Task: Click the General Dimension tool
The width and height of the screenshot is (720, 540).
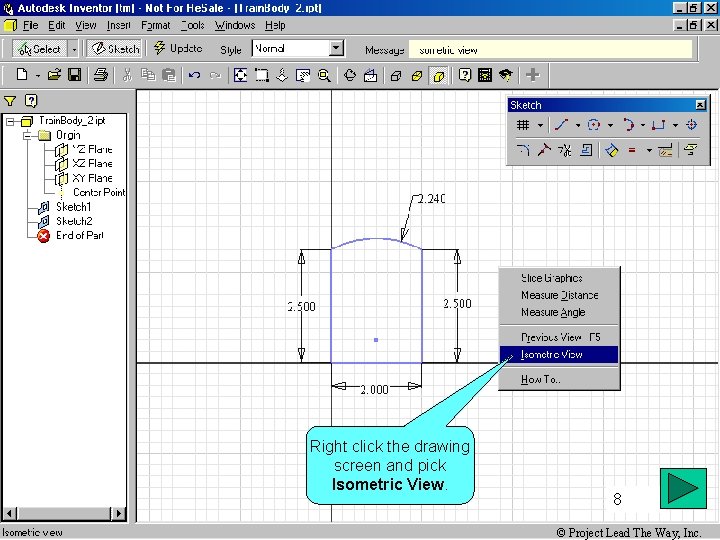Action: [x=611, y=150]
